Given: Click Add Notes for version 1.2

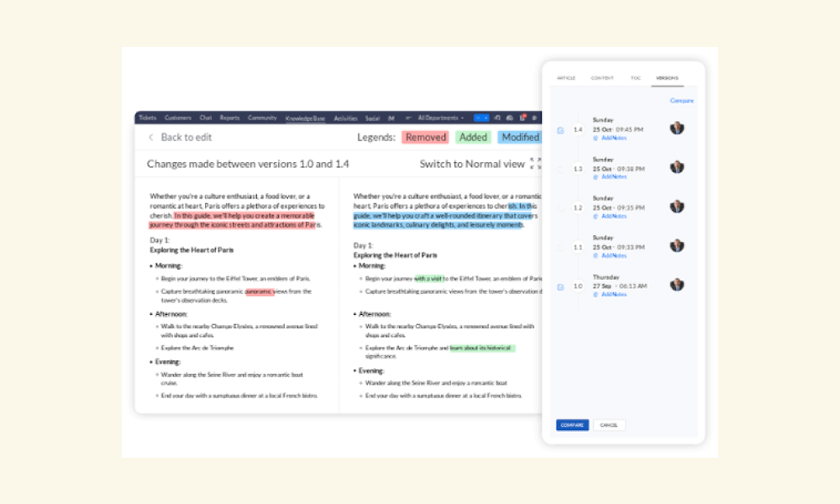Looking at the screenshot, I should [613, 217].
